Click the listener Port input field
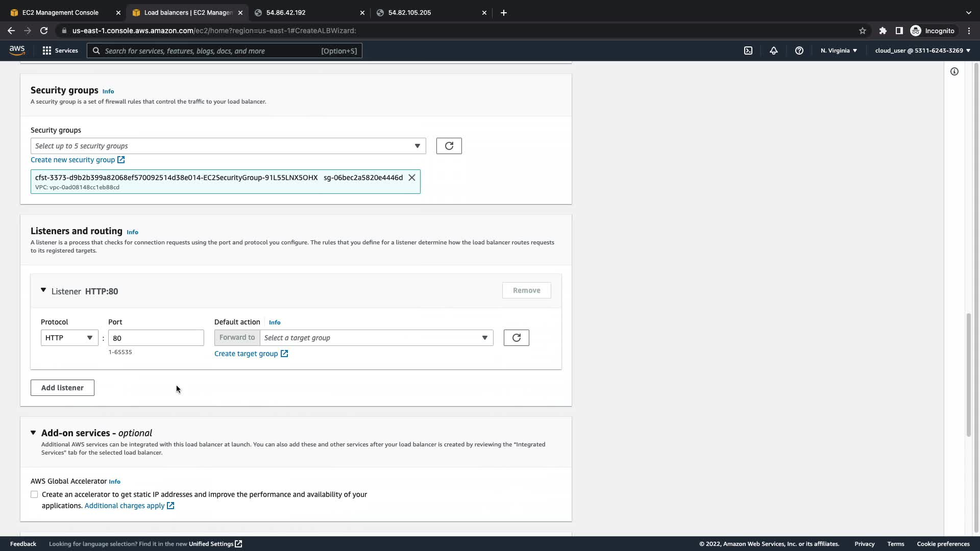Screen dimensions: 980x551 [156, 338]
